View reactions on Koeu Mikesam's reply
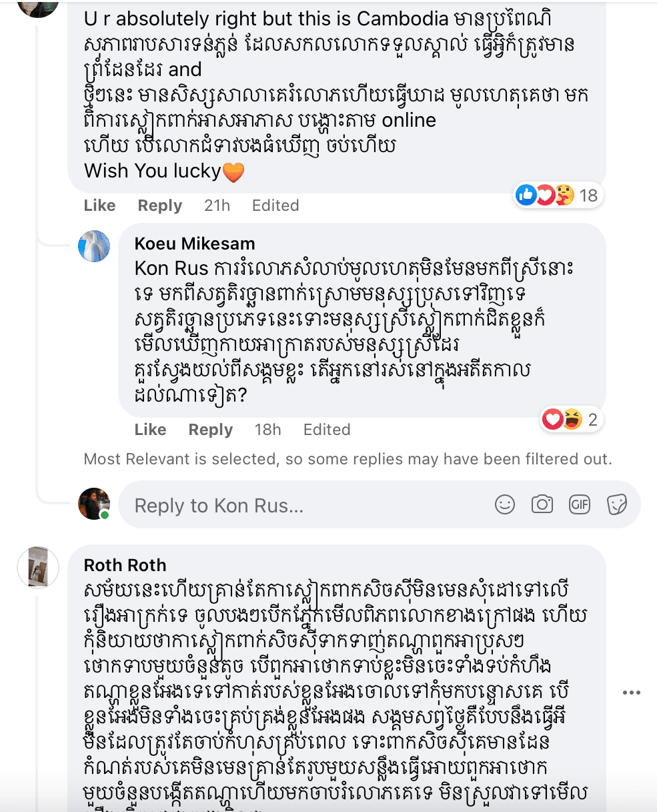Viewport: 657px width, 812px height. click(570, 420)
